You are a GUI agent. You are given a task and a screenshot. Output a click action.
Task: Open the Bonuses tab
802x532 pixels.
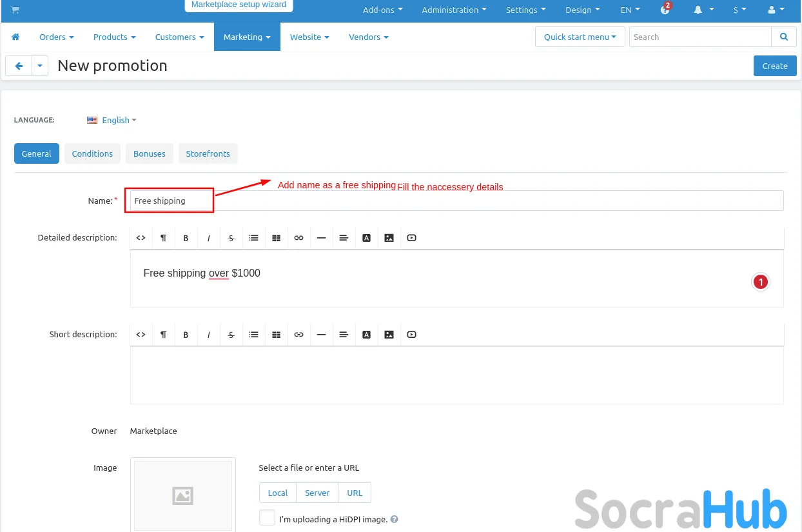(150, 153)
